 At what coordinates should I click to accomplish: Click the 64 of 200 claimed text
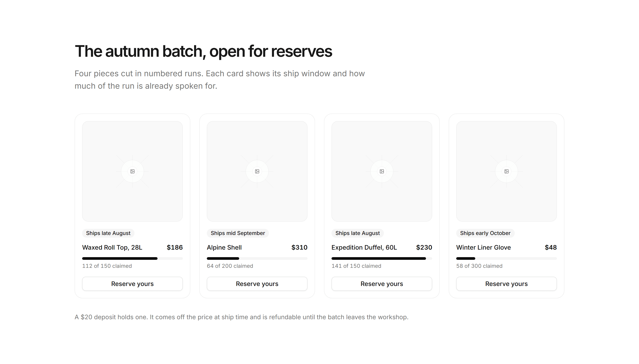coord(230,266)
